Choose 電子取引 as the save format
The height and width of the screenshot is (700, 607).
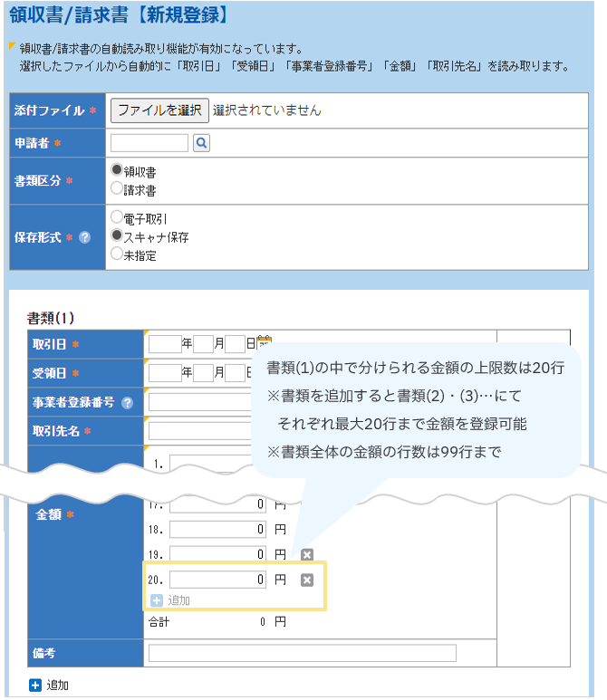tap(116, 217)
